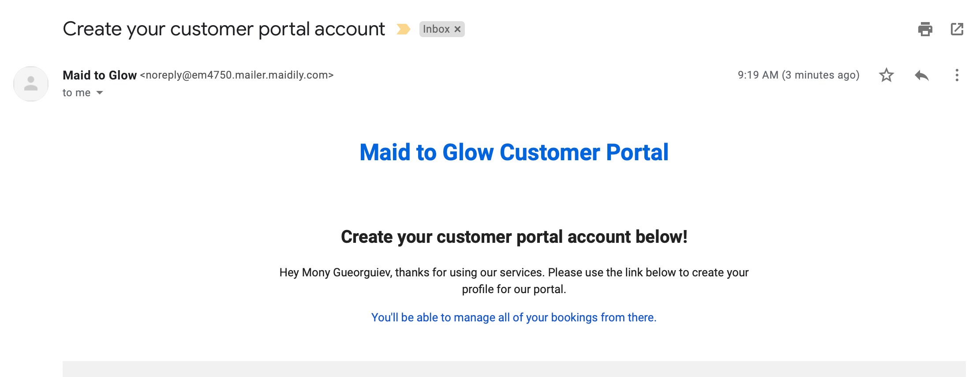Click the gray panel below the message

pos(514,369)
